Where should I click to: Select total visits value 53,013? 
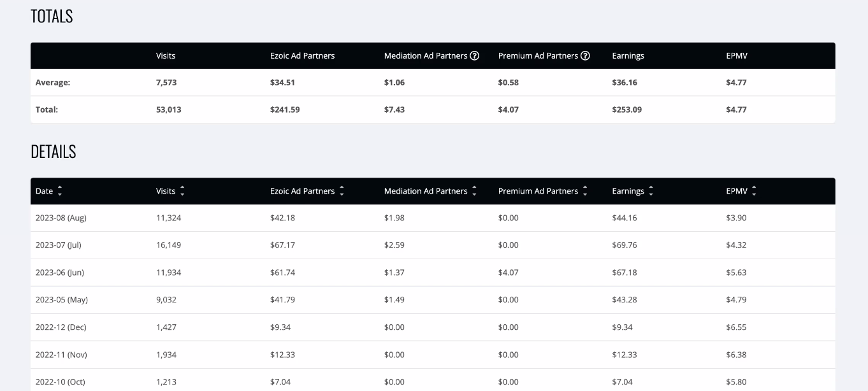pos(168,110)
